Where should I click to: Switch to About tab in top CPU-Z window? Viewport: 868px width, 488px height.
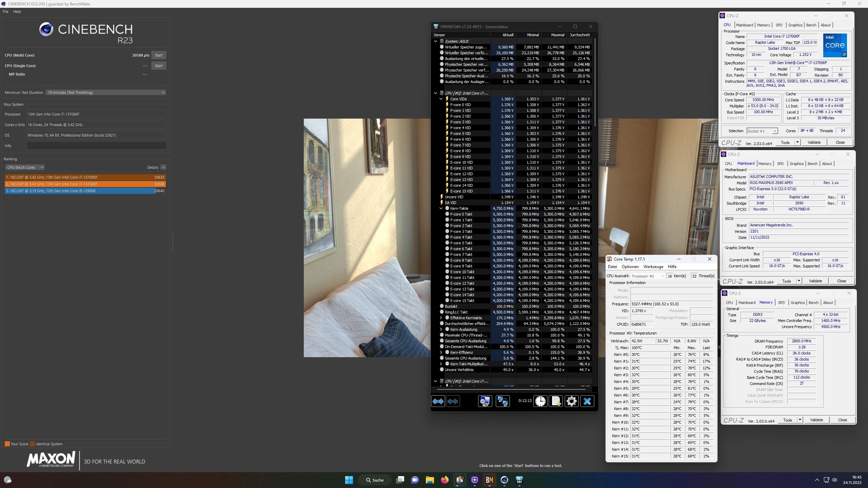pyautogui.click(x=825, y=25)
